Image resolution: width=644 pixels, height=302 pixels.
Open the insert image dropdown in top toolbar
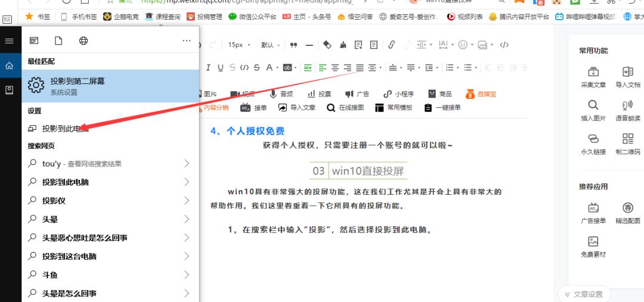(x=485, y=45)
